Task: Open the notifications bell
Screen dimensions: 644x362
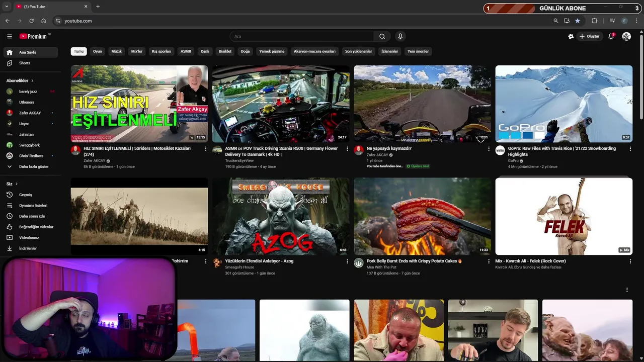Action: 611,36
